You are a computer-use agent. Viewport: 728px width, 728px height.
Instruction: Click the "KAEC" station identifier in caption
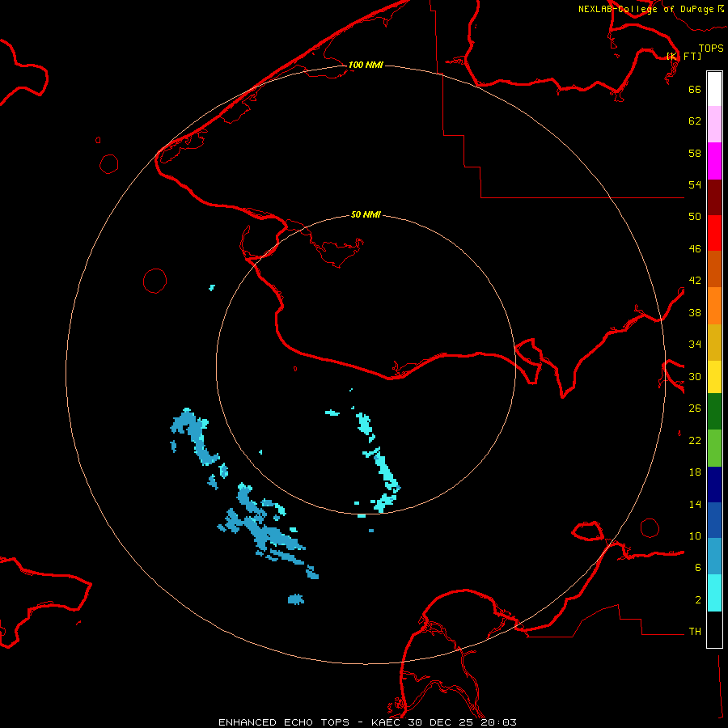pyautogui.click(x=385, y=722)
